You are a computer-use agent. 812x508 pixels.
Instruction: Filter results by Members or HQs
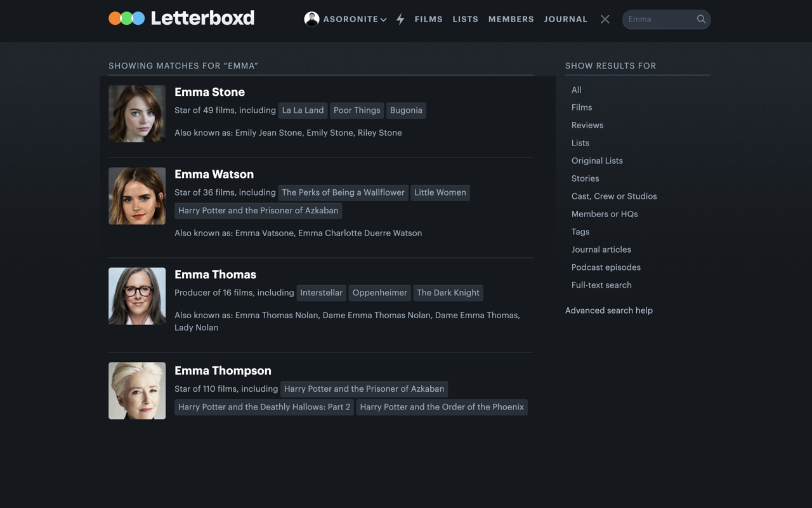605,215
